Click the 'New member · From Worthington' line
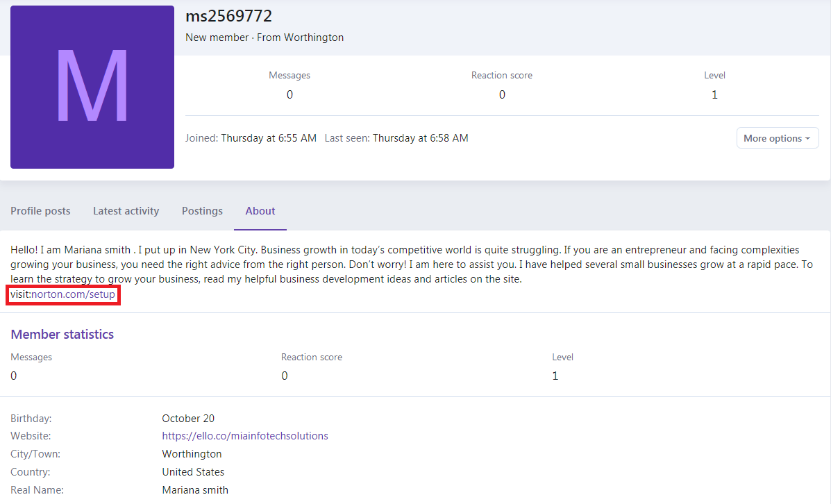 pyautogui.click(x=265, y=37)
